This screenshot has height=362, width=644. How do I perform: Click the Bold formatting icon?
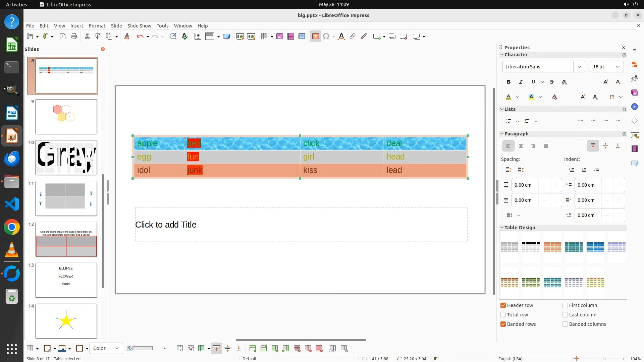pos(508,82)
